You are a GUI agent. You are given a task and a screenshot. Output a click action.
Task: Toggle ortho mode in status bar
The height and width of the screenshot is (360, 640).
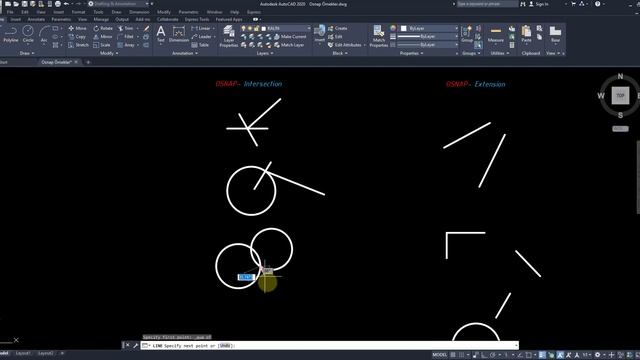(x=484, y=355)
